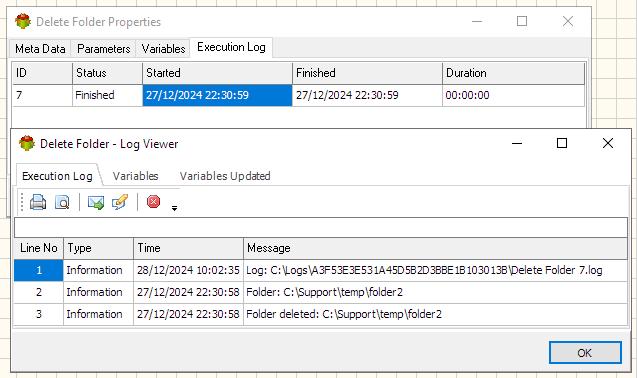Sort by Duration column header
637x378 pixels.
tap(514, 73)
